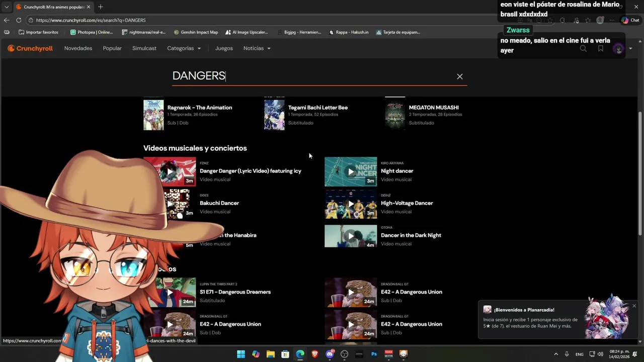644x362 pixels.
Task: Open the profile avatar menu
Action: (618, 49)
